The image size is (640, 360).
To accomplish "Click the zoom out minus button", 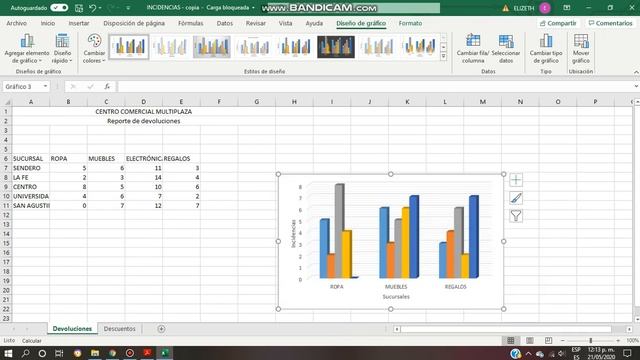I will click(x=562, y=340).
